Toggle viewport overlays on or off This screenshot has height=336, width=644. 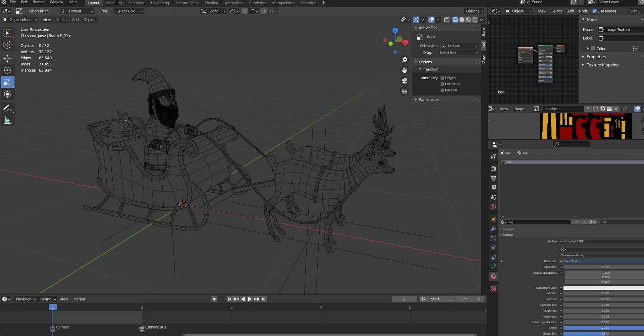(431, 20)
